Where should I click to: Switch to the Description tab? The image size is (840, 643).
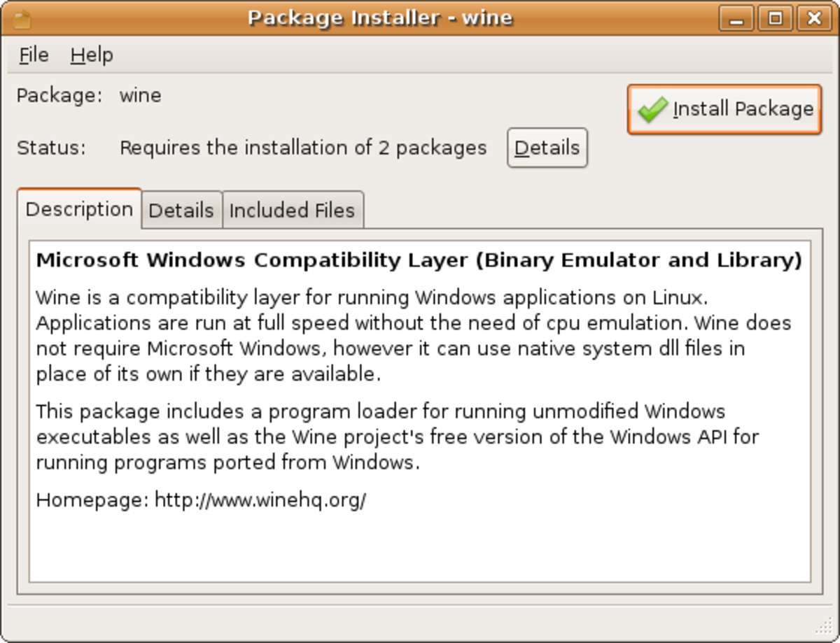click(x=79, y=209)
